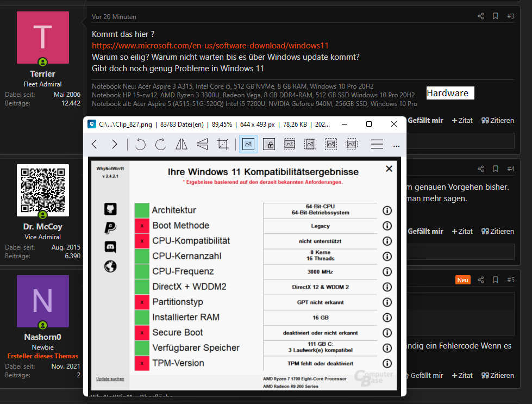The height and width of the screenshot is (404, 532).
Task: Show info for Architektur row
Action: (x=387, y=210)
